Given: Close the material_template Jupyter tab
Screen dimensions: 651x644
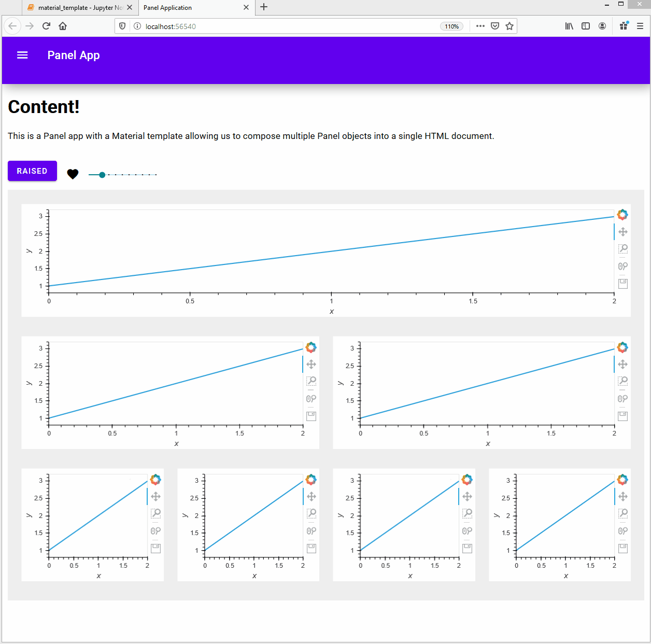Looking at the screenshot, I should point(130,7).
